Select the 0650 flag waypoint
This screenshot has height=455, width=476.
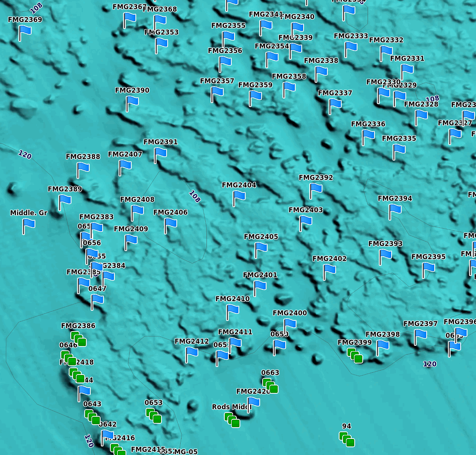(x=279, y=347)
